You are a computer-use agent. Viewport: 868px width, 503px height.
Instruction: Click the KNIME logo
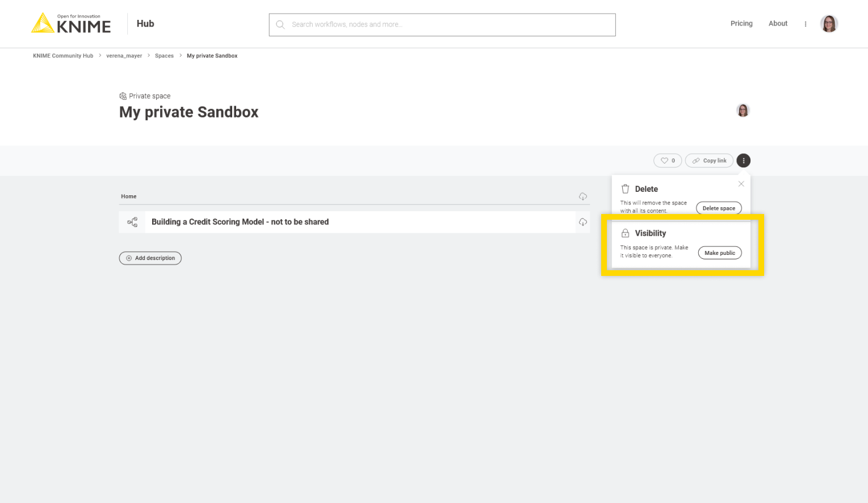point(71,24)
